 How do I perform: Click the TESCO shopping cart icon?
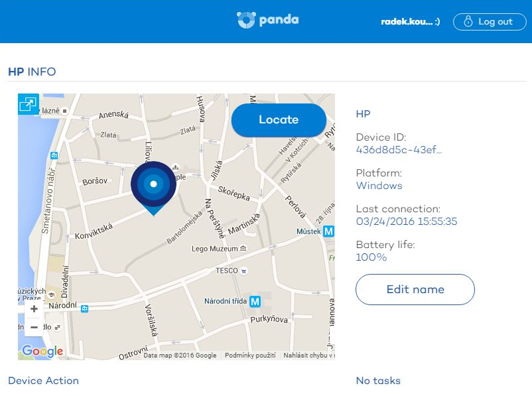(244, 271)
